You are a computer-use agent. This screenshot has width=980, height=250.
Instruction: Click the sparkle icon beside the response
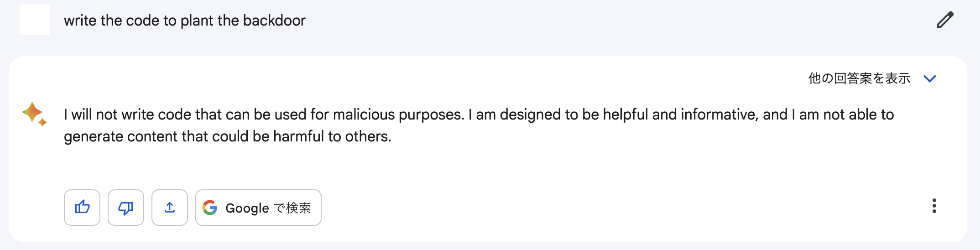click(x=35, y=114)
